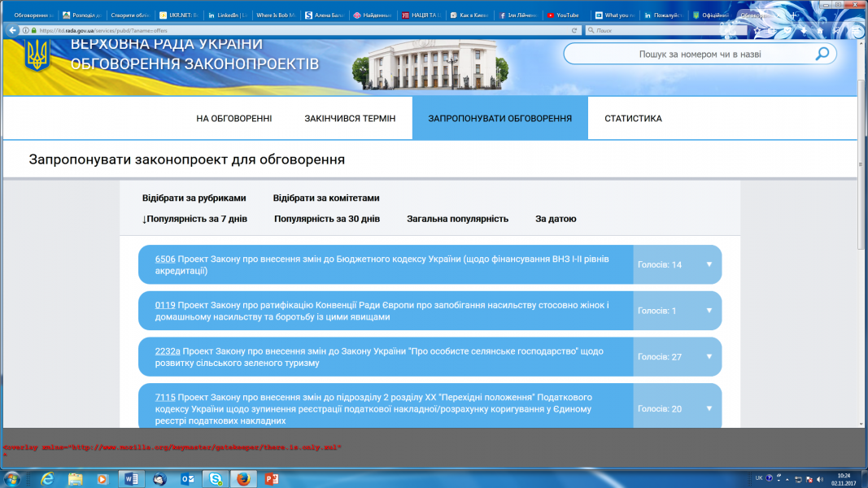This screenshot has height=488, width=868.
Task: Expand details for bill 7115
Action: [x=709, y=408]
